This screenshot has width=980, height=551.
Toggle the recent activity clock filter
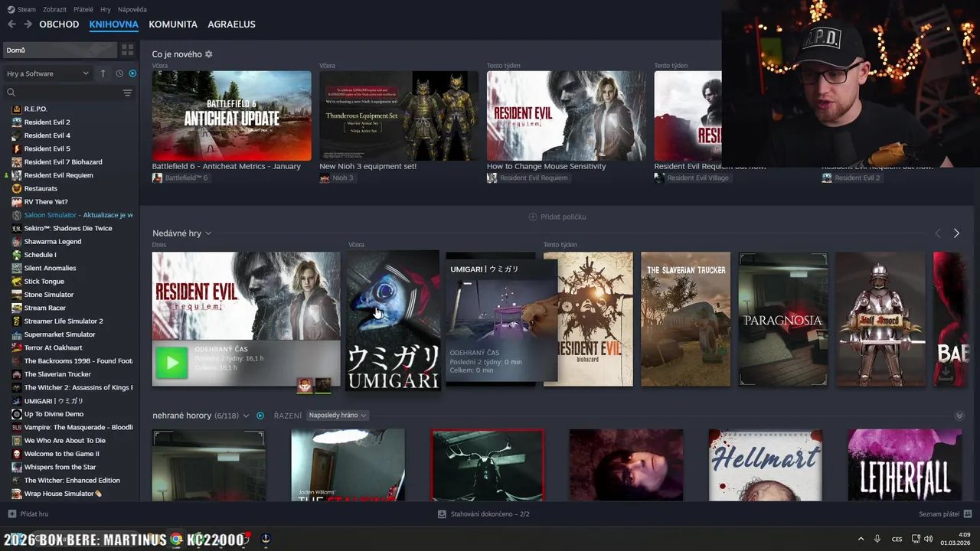[119, 73]
